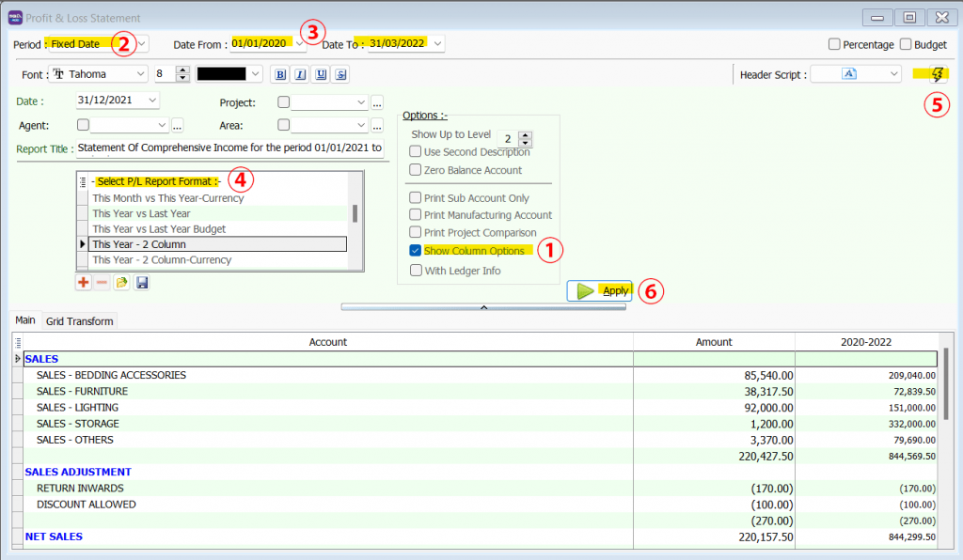This screenshot has height=560, width=963.
Task: Open the Date From dropdown calendar
Action: tap(299, 43)
